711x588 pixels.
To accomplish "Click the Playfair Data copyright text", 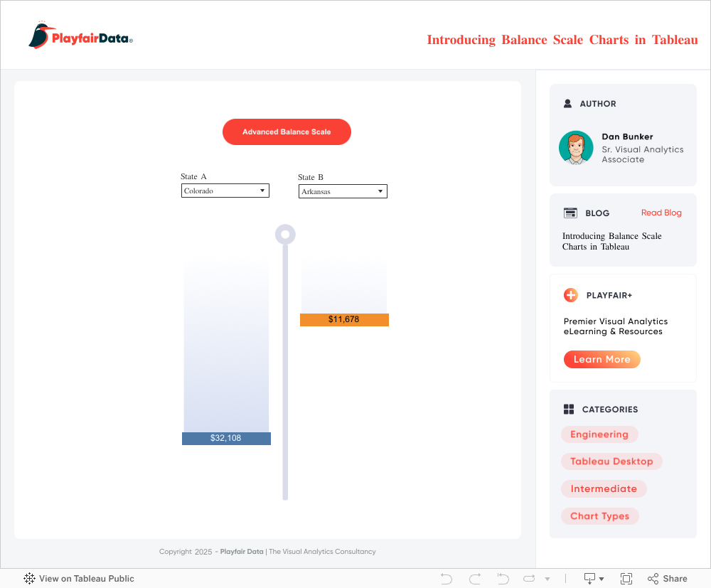I will point(267,551).
